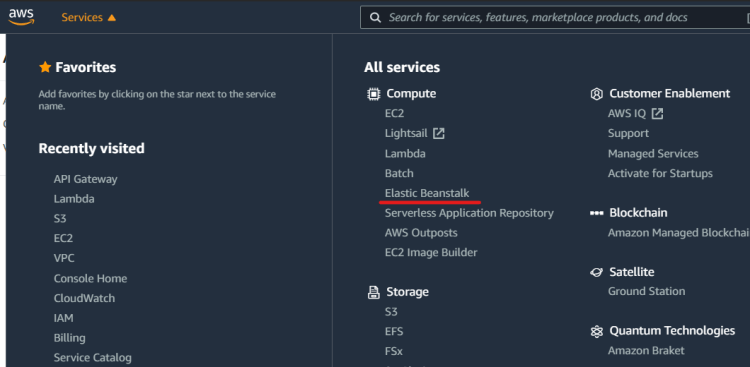The height and width of the screenshot is (367, 750).
Task: Click the Satellite heading text
Action: (631, 272)
